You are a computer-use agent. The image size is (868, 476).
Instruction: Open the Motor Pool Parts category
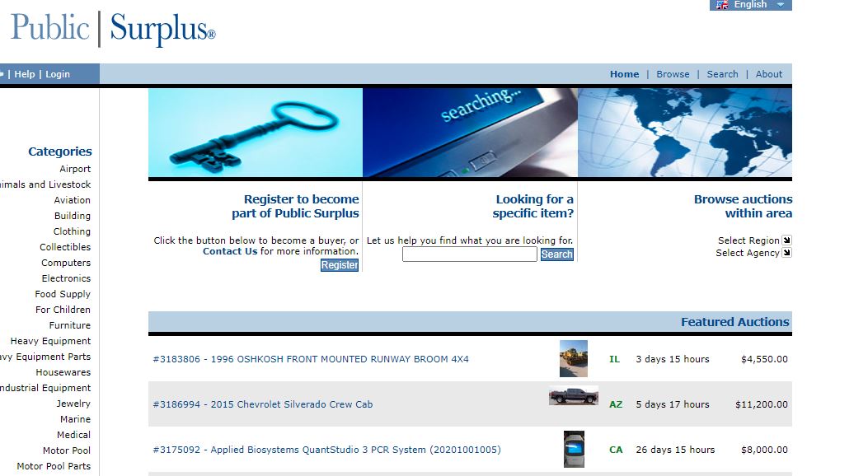pyautogui.click(x=54, y=466)
